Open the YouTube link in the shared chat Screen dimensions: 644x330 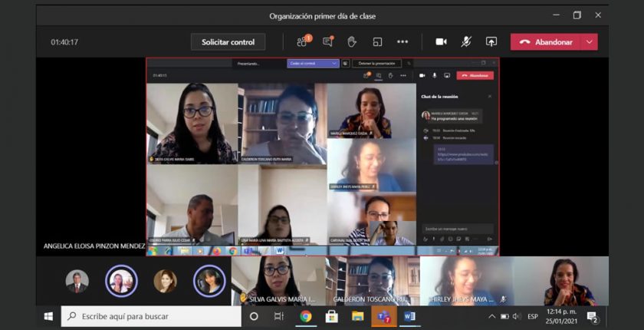tap(461, 157)
